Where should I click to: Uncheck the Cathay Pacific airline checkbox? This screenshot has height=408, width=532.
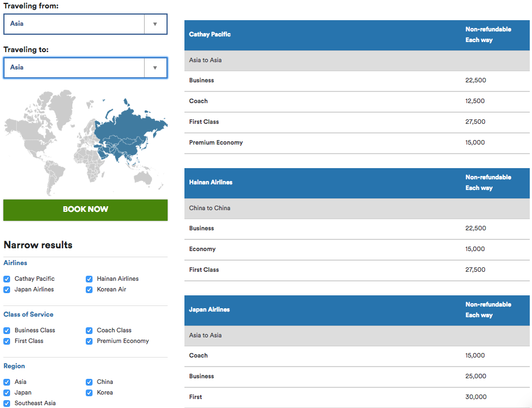coord(7,279)
